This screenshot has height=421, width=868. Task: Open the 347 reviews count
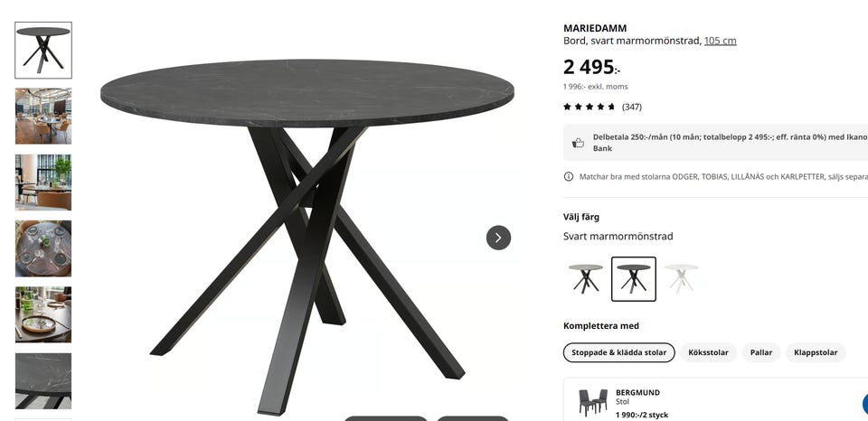pos(632,107)
